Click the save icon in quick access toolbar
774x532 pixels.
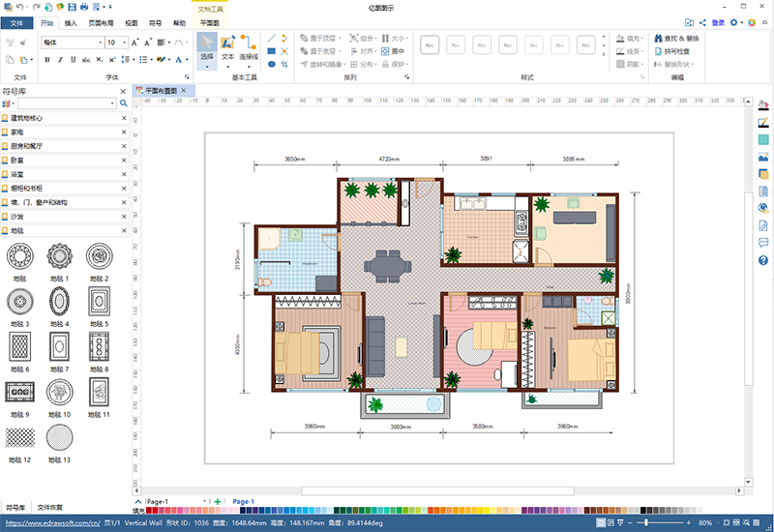click(x=72, y=7)
